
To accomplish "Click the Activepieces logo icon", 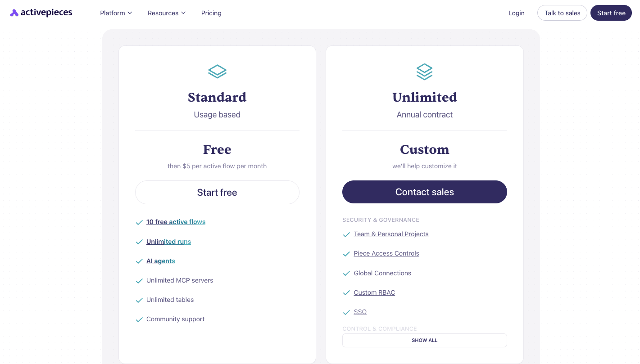I will pyautogui.click(x=14, y=13).
